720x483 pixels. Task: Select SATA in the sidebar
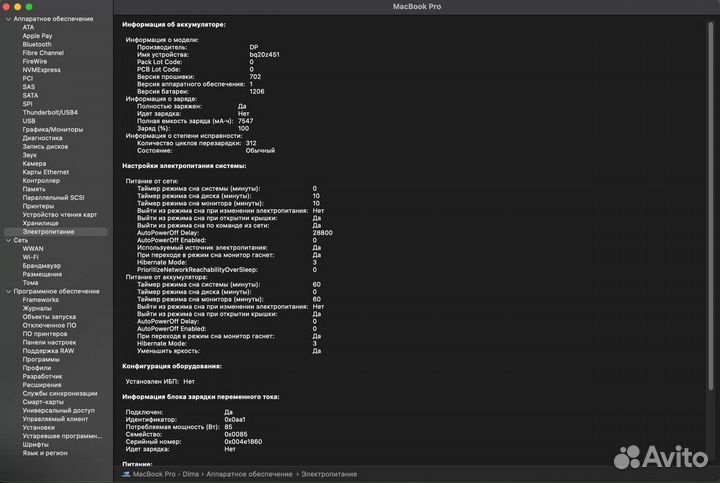30,95
